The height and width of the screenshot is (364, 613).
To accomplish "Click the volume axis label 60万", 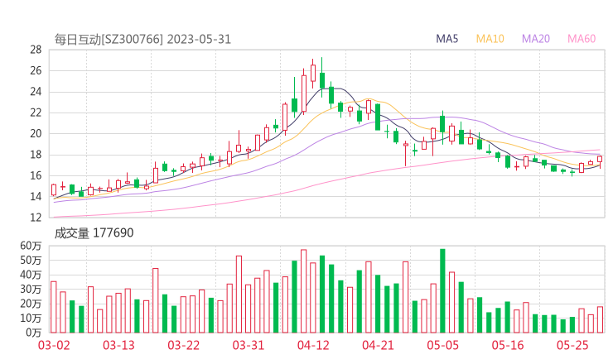I will pyautogui.click(x=31, y=246).
